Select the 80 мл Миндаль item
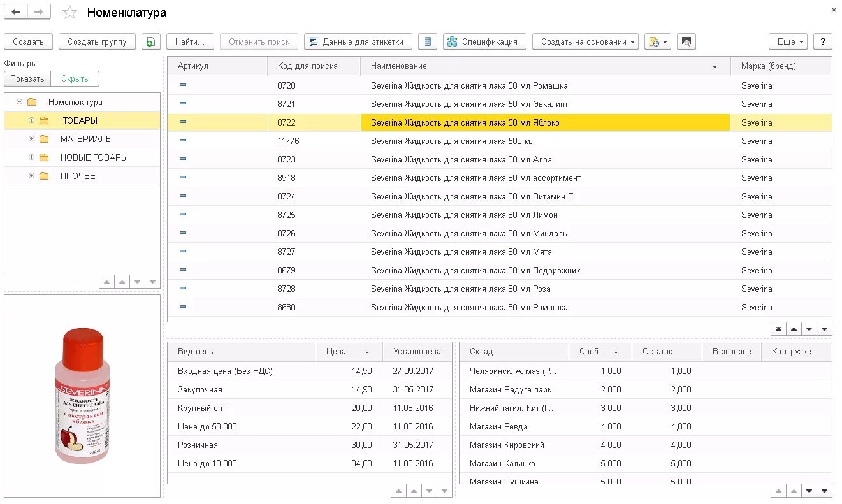 click(500, 233)
